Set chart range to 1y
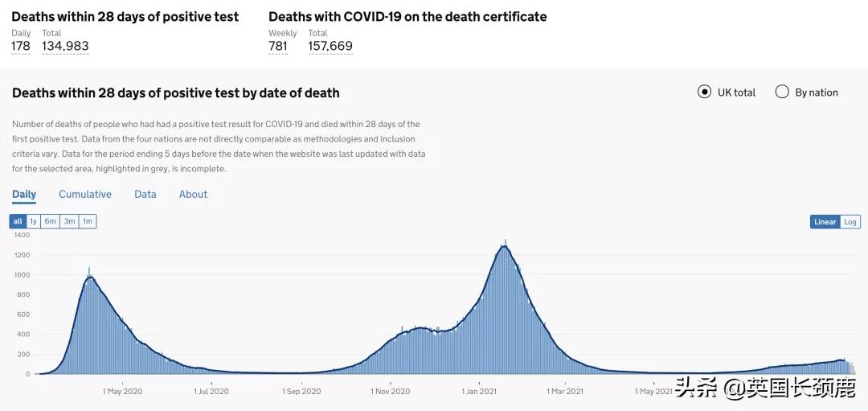This screenshot has width=868, height=411. click(x=33, y=221)
